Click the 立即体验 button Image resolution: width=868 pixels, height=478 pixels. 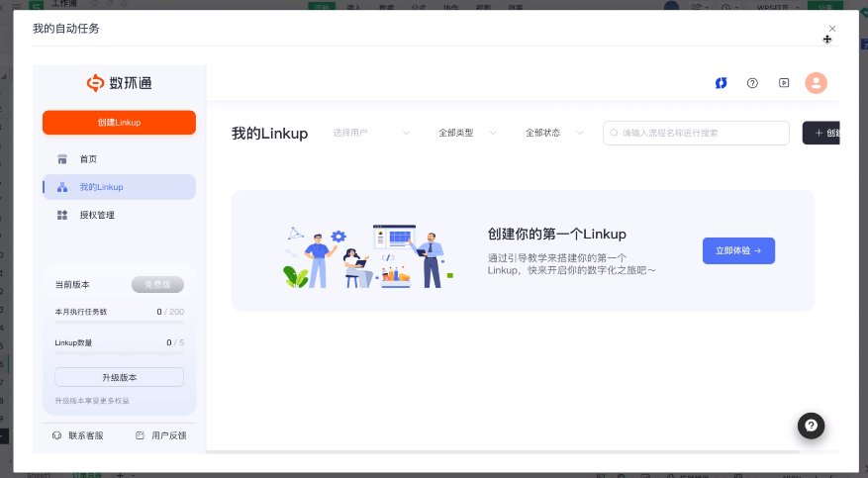point(738,250)
